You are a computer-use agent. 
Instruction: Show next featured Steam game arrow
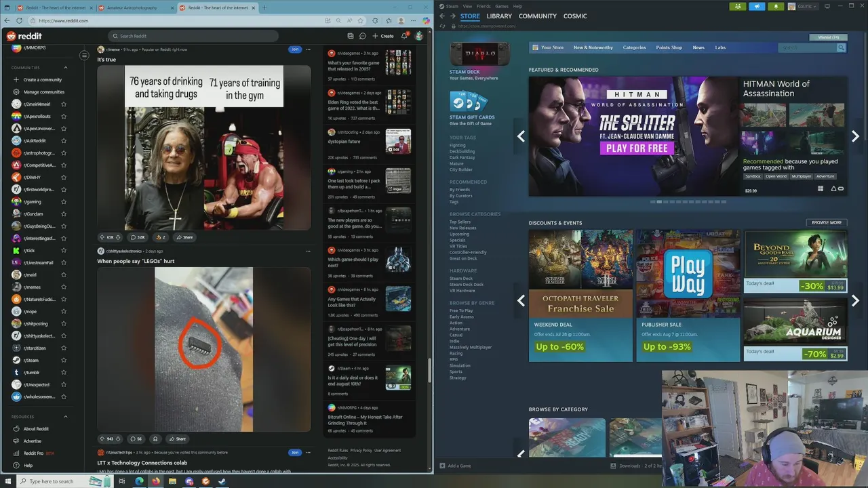[855, 136]
